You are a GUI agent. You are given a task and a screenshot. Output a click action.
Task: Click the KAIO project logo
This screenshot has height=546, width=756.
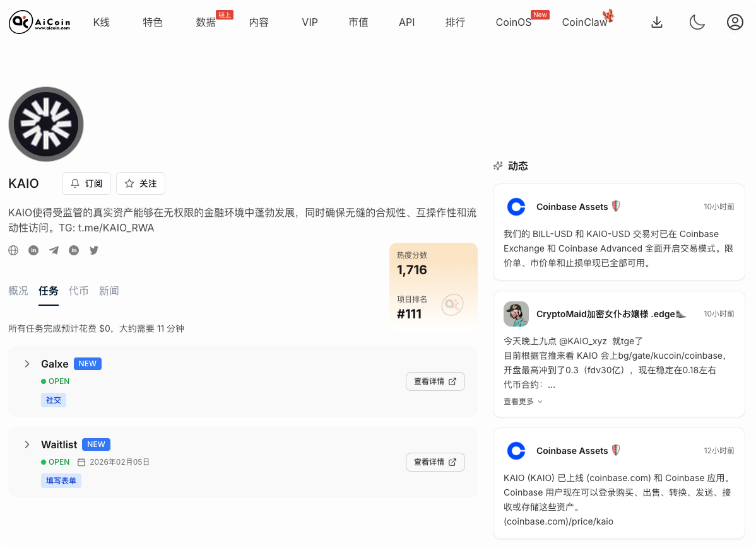(x=46, y=124)
